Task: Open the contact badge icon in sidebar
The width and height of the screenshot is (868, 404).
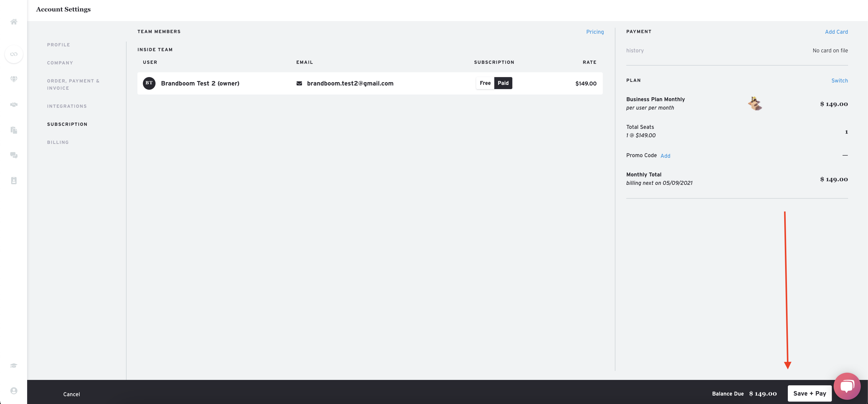Action: coord(14,180)
